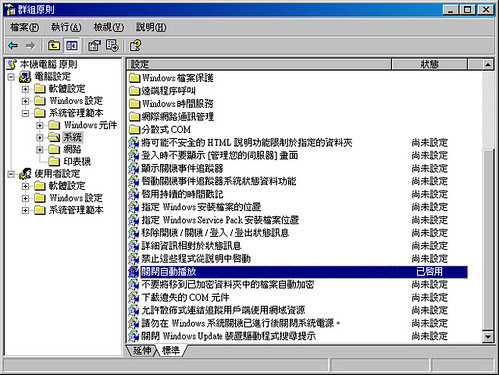The height and width of the screenshot is (375, 499).
Task: Expand Windows 設定 under 電腦設定
Action: coord(25,101)
